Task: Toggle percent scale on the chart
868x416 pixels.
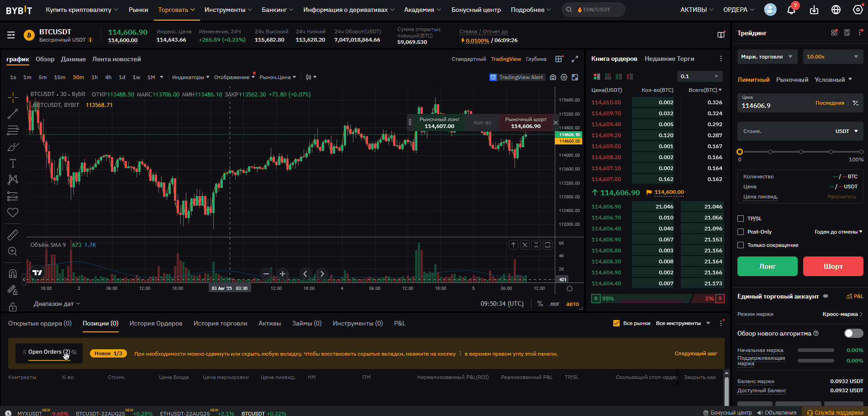Action: (x=540, y=304)
